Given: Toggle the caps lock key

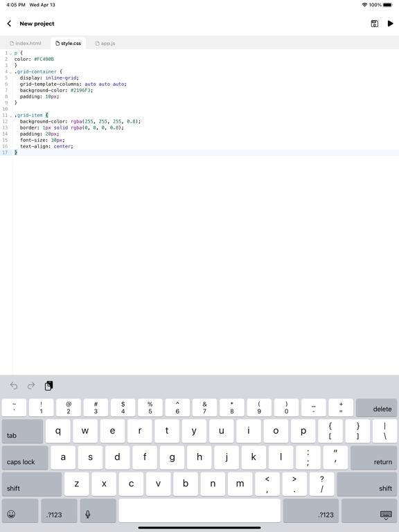Looking at the screenshot, I should (25, 458).
